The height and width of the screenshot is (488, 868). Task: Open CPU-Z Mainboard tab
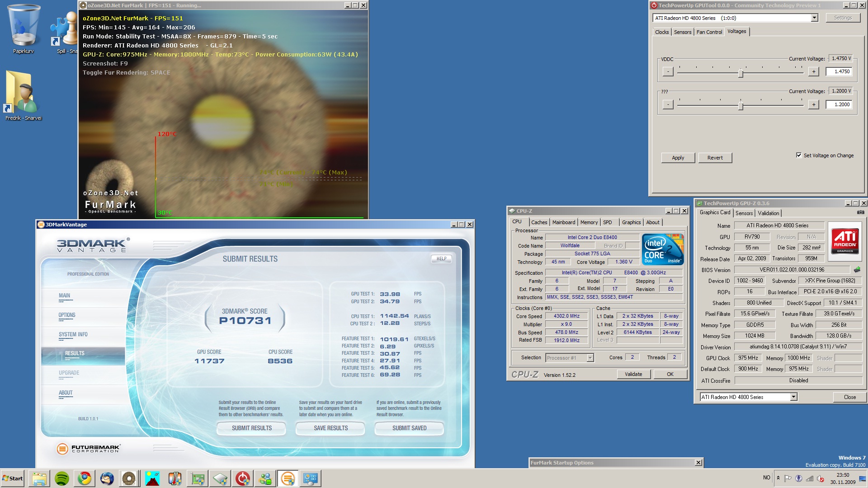click(563, 222)
